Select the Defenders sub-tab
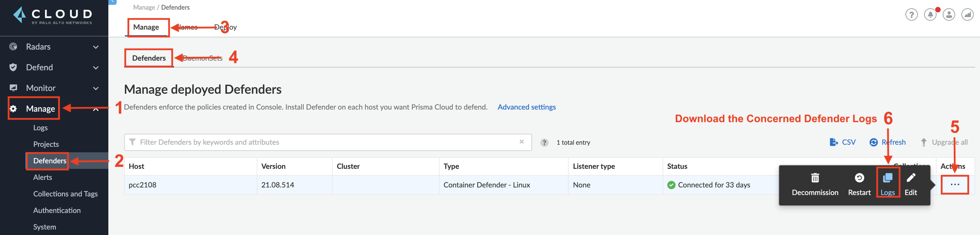Screen dimensions: 980x235 tap(149, 58)
